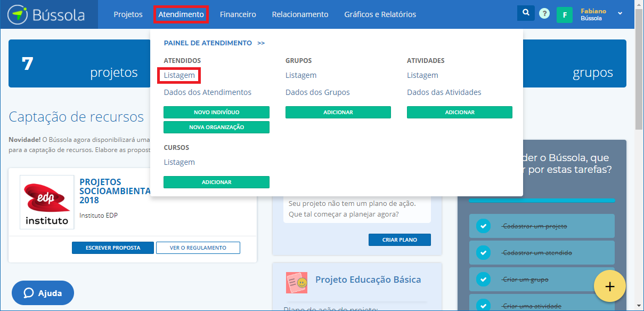644x311 pixels.
Task: Open the Painel de Atendimento link
Action: tap(214, 43)
